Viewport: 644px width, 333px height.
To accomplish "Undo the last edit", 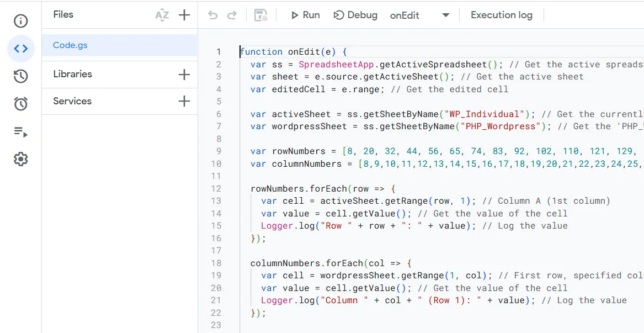I will point(212,15).
